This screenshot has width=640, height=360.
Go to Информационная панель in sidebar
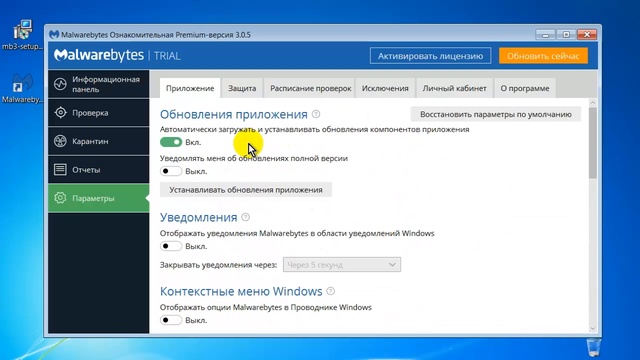point(99,84)
